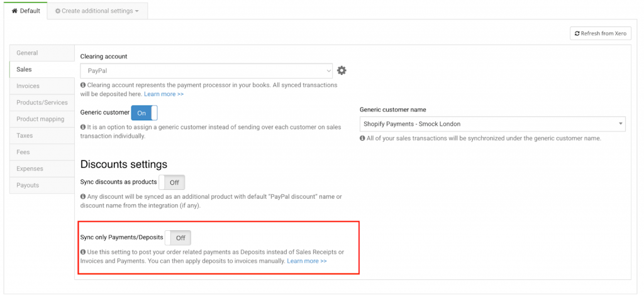Open the PayPal clearing account dropdown
Image resolution: width=644 pixels, height=295 pixels.
[x=206, y=70]
